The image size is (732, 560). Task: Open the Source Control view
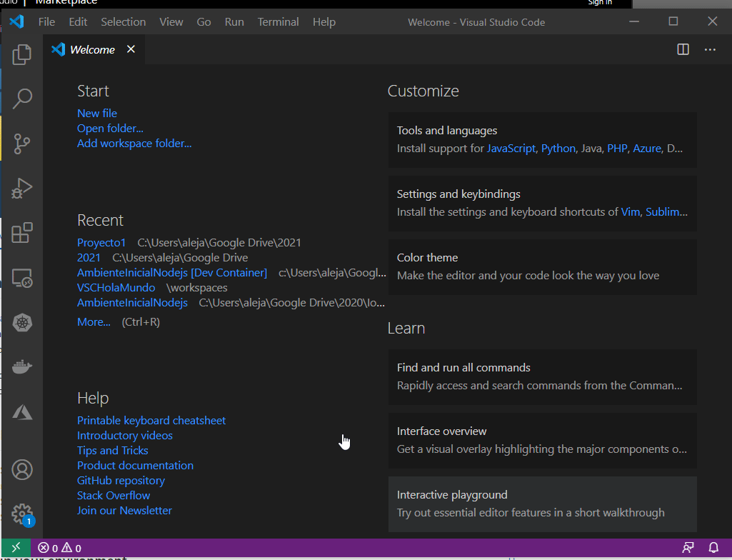[22, 144]
